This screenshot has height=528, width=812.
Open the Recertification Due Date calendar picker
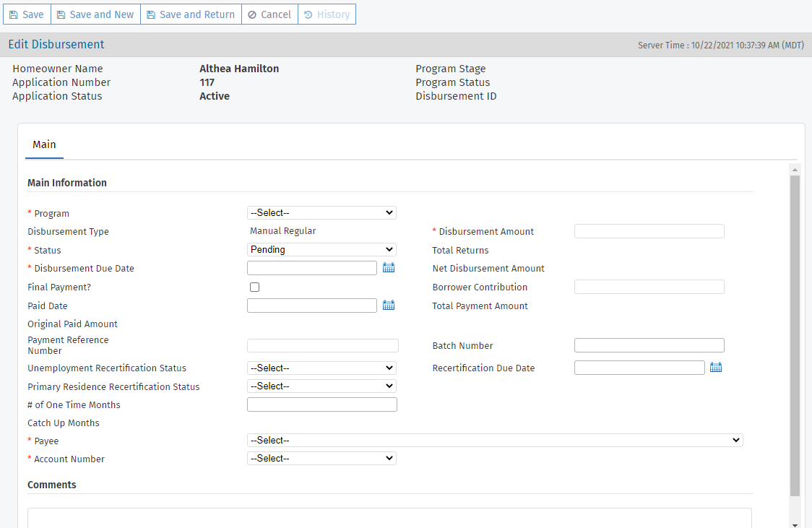tap(716, 367)
